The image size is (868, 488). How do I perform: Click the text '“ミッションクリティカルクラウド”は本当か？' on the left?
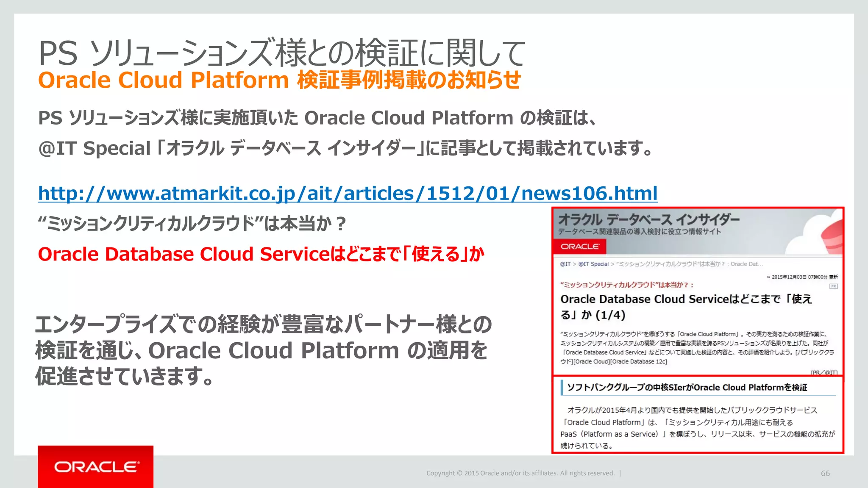(192, 224)
